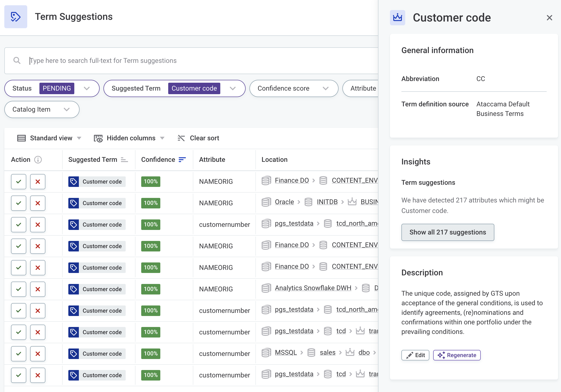Click the Term Suggestions tag icon in header

16,17
